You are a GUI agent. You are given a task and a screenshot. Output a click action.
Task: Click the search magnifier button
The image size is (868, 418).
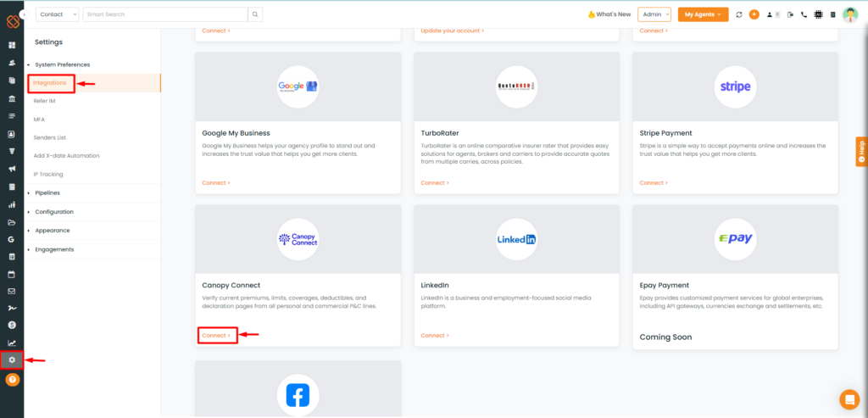(255, 14)
